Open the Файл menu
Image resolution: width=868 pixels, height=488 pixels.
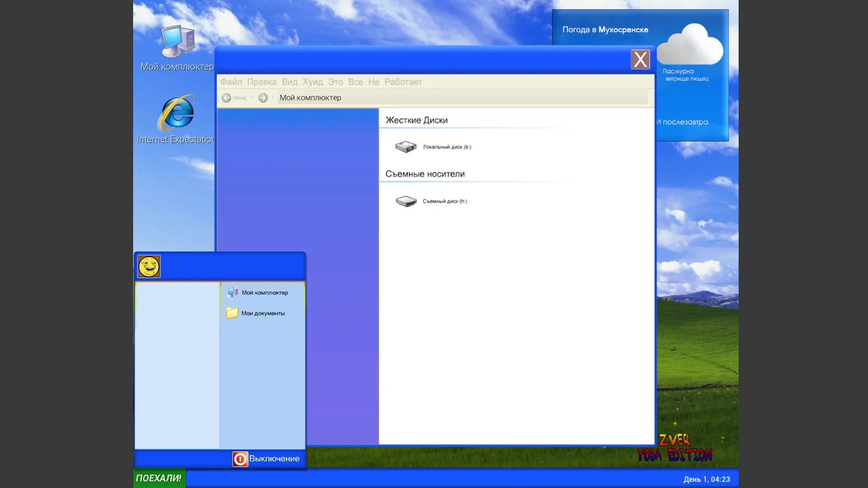[x=231, y=82]
